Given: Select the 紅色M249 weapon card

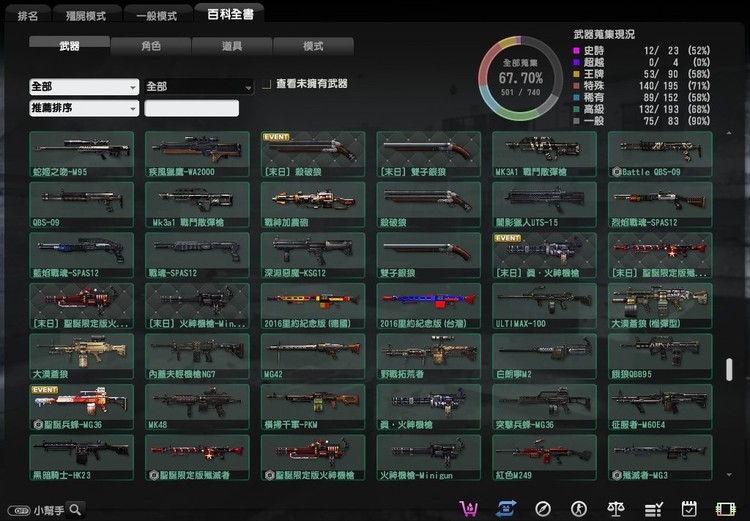Looking at the screenshot, I should pos(544,458).
